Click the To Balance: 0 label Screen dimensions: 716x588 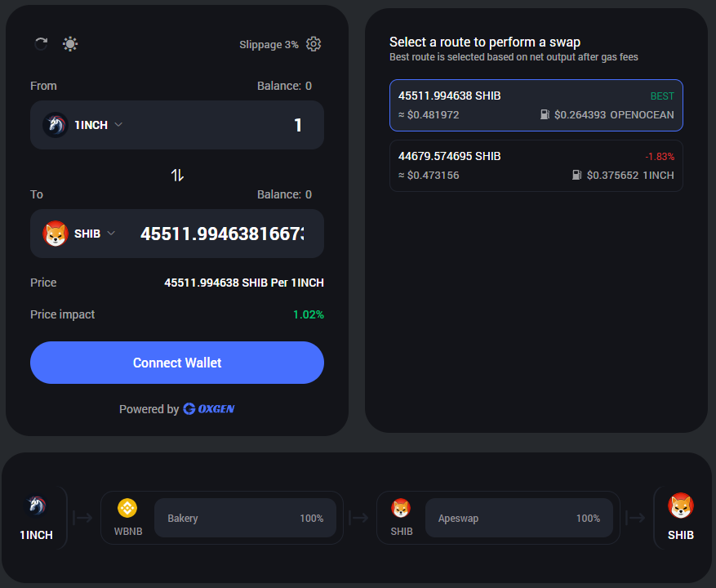tap(284, 194)
